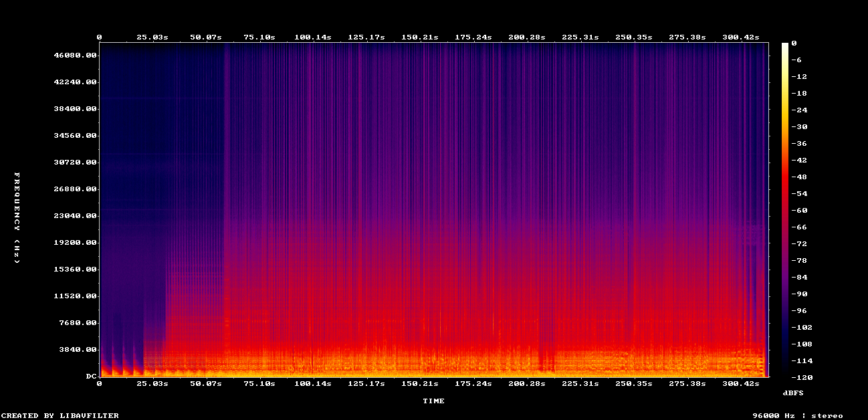Click the TIME axis title
Screen dimensions: 868x420
pyautogui.click(x=433, y=401)
